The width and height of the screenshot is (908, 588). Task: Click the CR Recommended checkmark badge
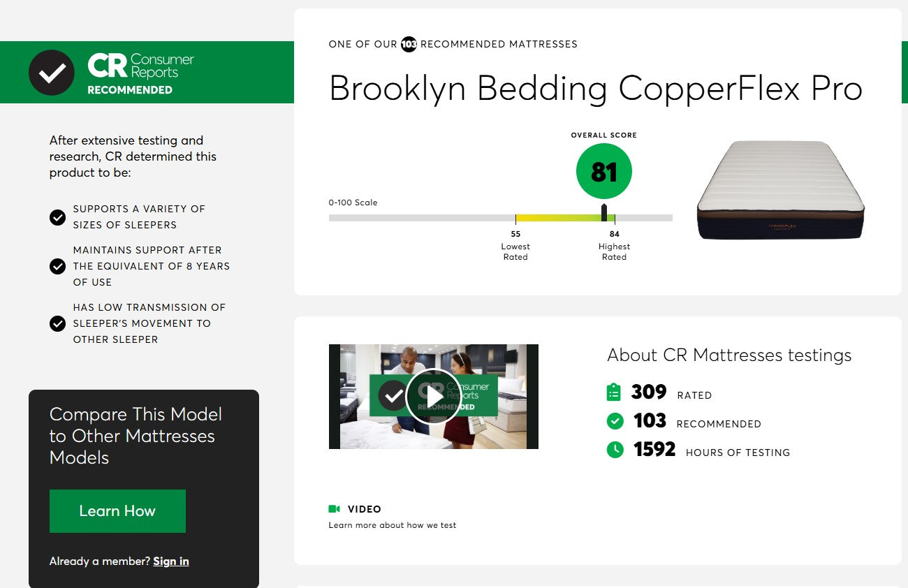(x=52, y=72)
